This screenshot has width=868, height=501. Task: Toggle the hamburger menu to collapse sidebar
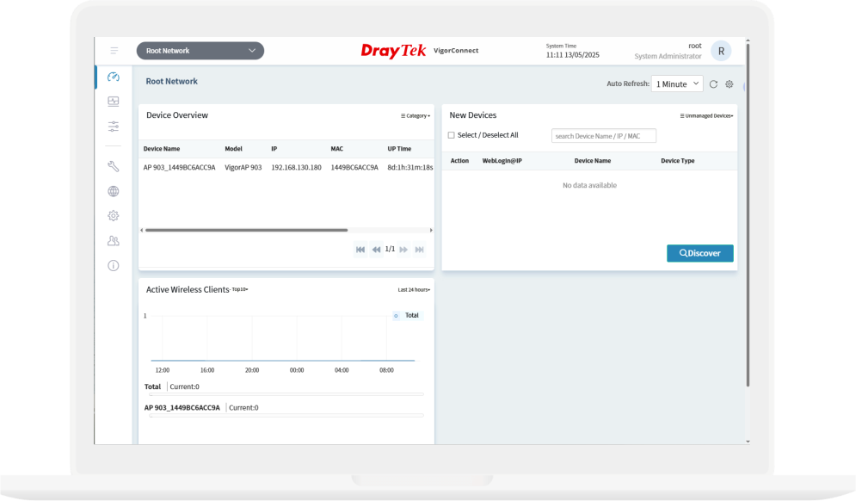pyautogui.click(x=114, y=51)
